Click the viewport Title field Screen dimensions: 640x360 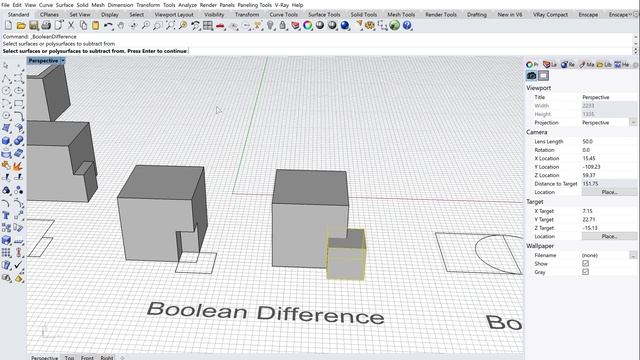[609, 97]
